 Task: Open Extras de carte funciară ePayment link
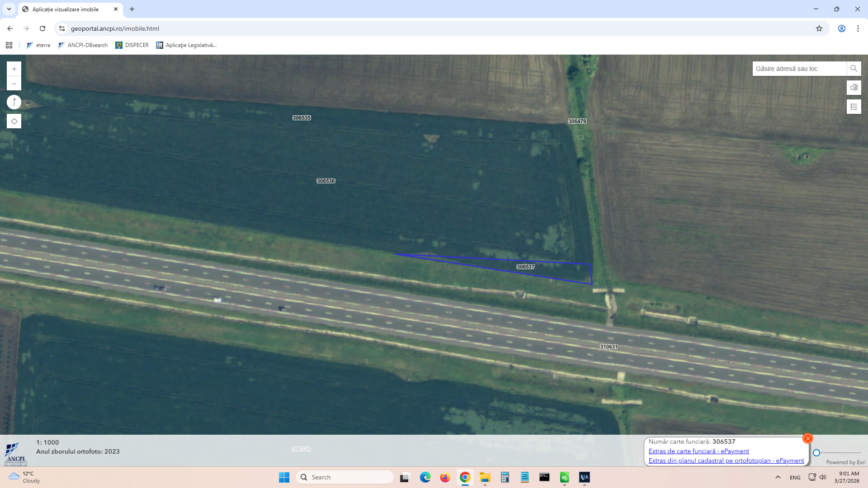point(698,451)
